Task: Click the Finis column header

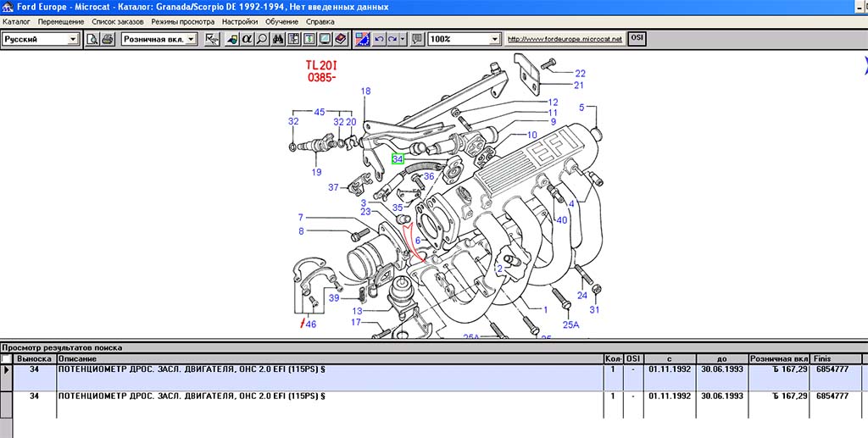Action: pos(836,359)
